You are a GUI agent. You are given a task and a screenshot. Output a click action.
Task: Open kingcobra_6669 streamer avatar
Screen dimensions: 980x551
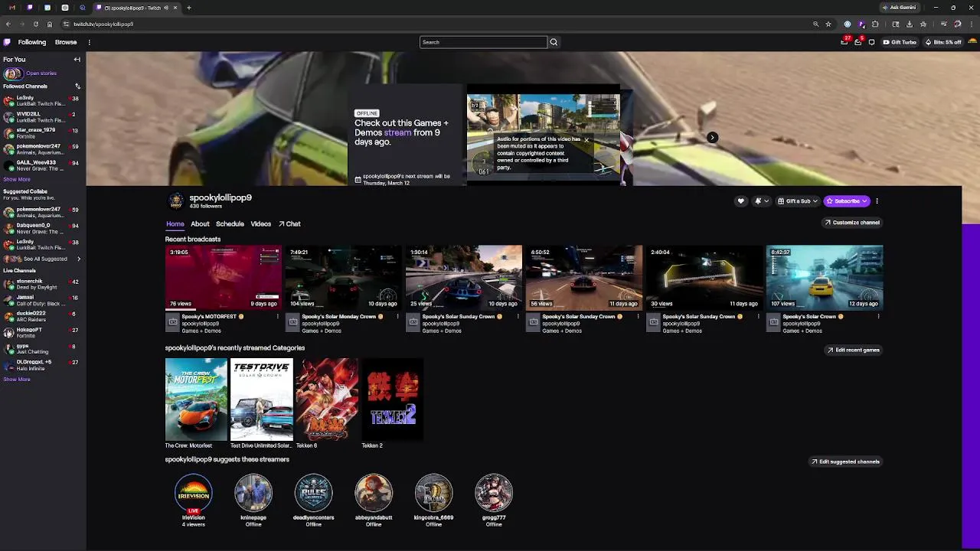433,492
